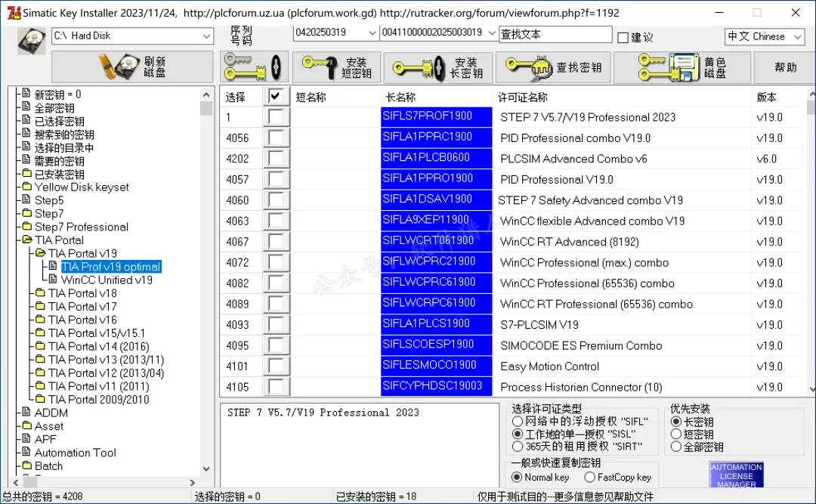Select Automation Tool tree item
The height and width of the screenshot is (504, 816).
tap(75, 453)
